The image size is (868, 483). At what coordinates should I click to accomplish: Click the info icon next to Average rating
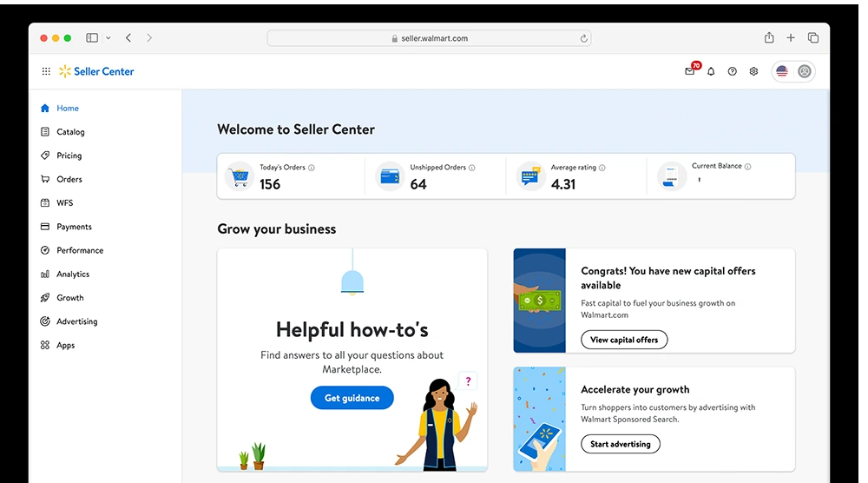click(x=602, y=168)
